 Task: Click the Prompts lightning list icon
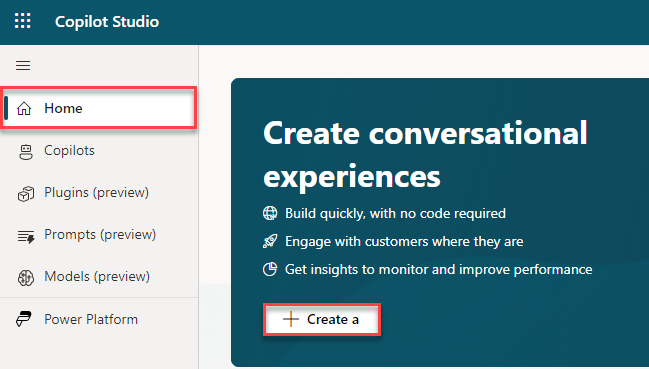(26, 236)
